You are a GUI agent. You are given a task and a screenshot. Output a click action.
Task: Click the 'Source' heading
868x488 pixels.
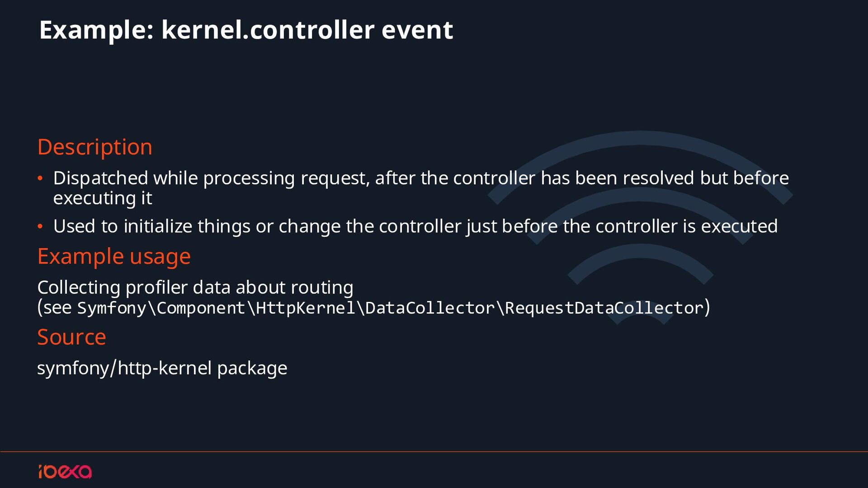71,337
